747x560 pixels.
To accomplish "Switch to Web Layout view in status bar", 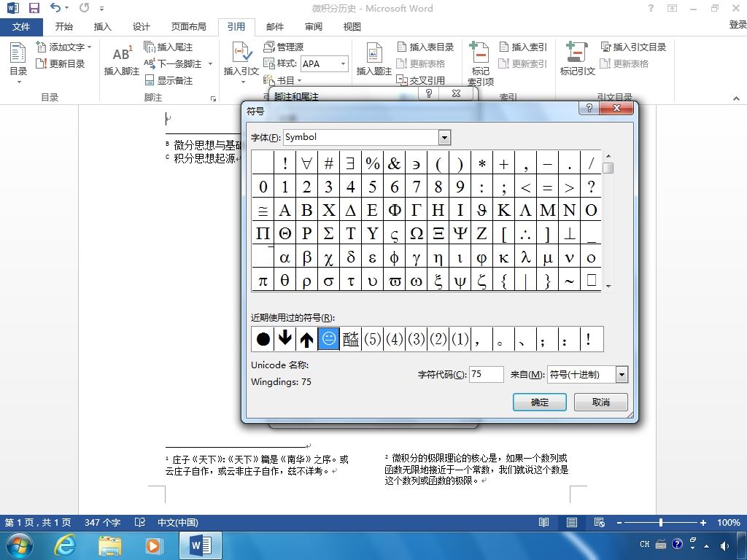I will (600, 522).
